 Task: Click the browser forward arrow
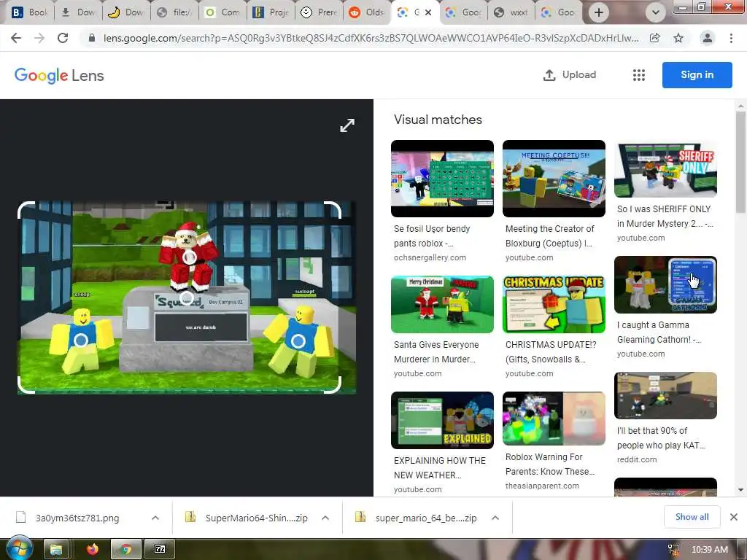click(x=39, y=38)
